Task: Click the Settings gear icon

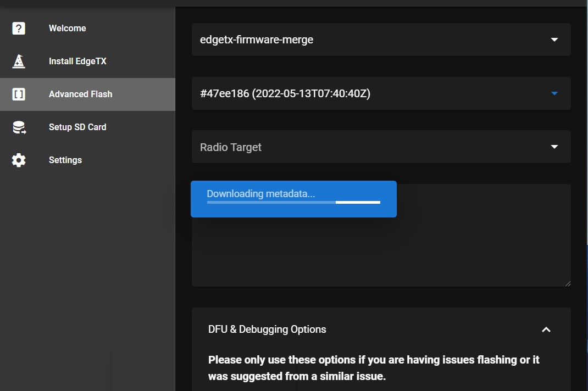Action: (x=19, y=160)
